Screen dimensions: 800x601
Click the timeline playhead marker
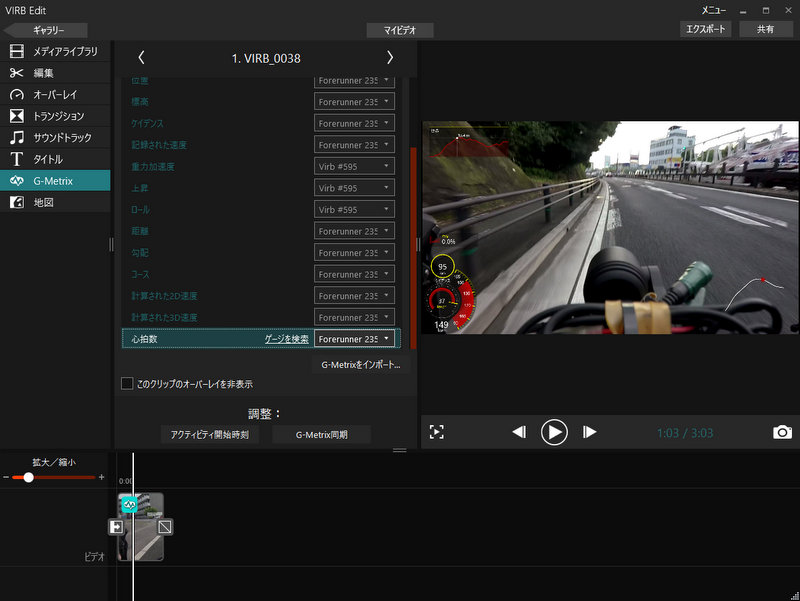pos(133,527)
